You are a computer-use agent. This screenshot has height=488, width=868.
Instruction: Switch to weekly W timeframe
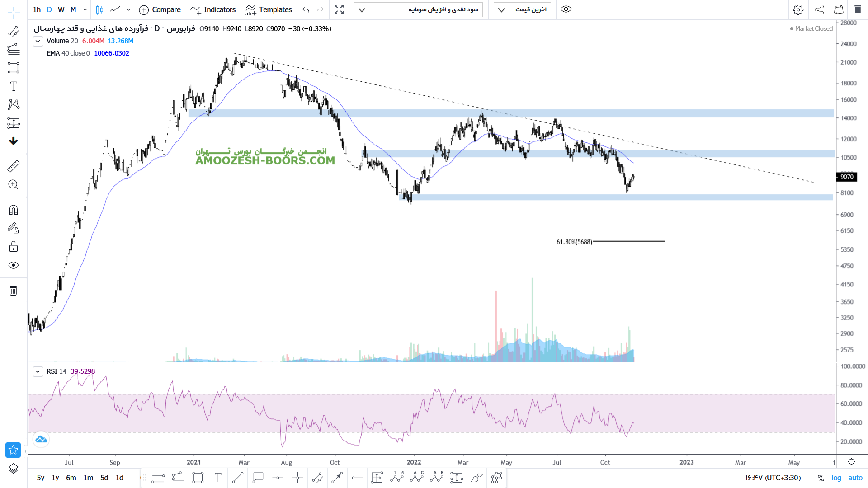(61, 9)
